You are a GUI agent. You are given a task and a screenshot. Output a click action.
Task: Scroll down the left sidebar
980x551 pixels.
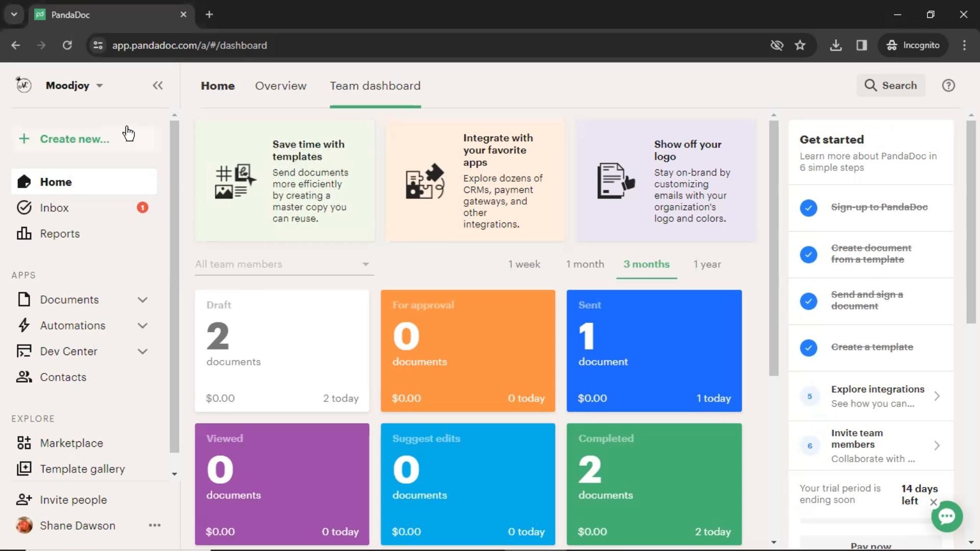174,473
